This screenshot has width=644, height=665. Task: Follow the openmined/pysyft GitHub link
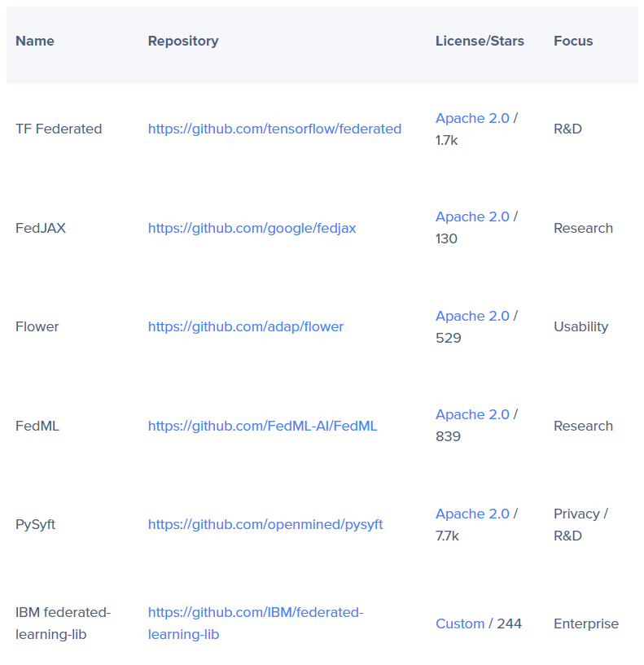[x=265, y=524]
